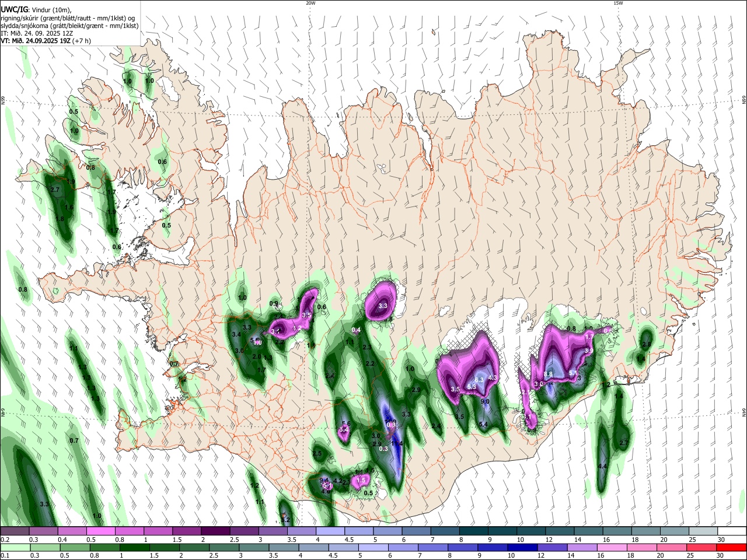Click the '8.8' snowfall value on the map

coord(548,374)
